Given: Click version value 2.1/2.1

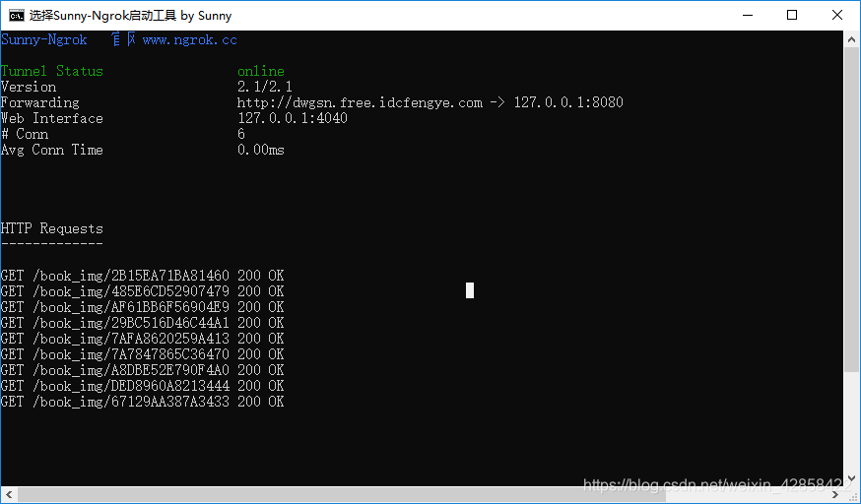Looking at the screenshot, I should (265, 88).
